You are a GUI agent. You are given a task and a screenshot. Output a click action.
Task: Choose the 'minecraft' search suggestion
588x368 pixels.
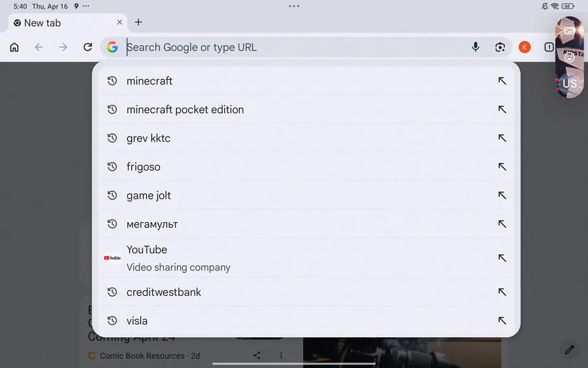150,81
